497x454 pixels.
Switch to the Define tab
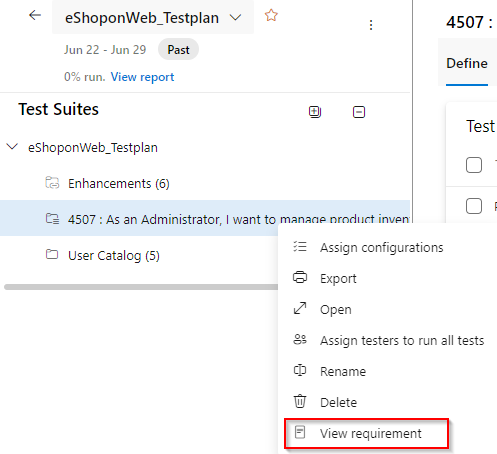(x=467, y=63)
